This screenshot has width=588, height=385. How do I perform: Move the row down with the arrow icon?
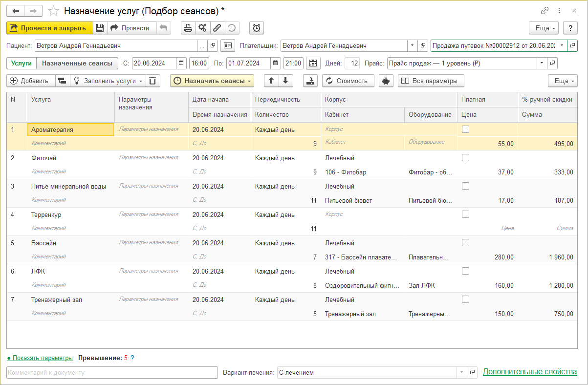coord(285,81)
